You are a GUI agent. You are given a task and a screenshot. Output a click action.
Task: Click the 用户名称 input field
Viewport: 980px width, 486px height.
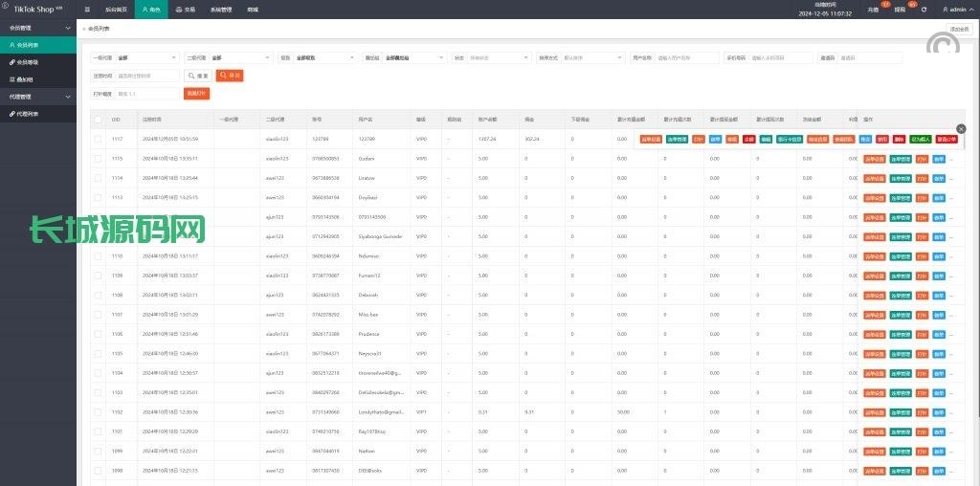point(686,57)
